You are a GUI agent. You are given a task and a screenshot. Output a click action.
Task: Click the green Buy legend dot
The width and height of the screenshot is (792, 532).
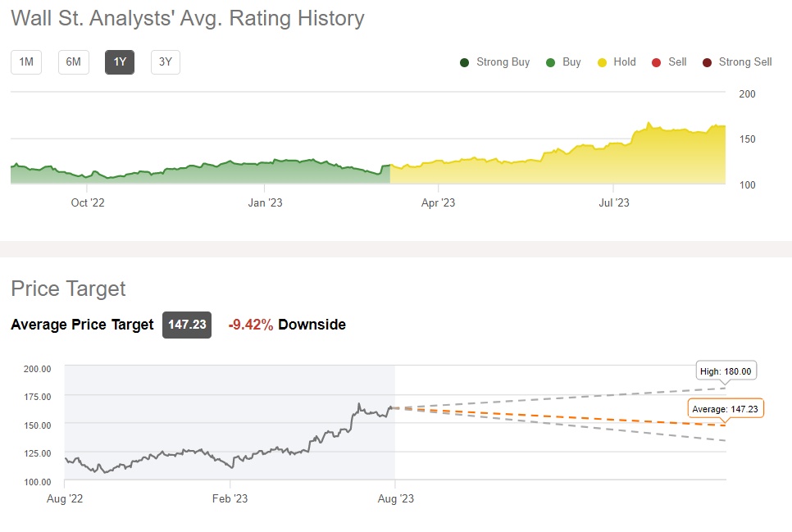(550, 62)
